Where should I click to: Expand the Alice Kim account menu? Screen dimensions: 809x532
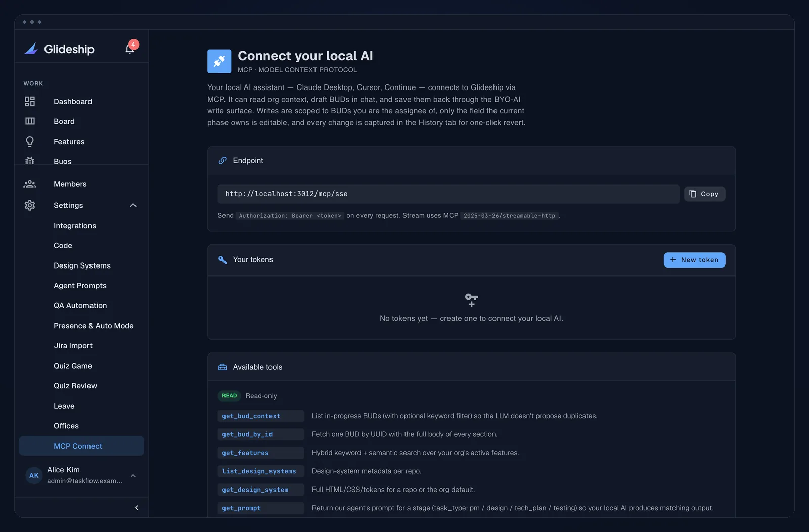(x=133, y=475)
